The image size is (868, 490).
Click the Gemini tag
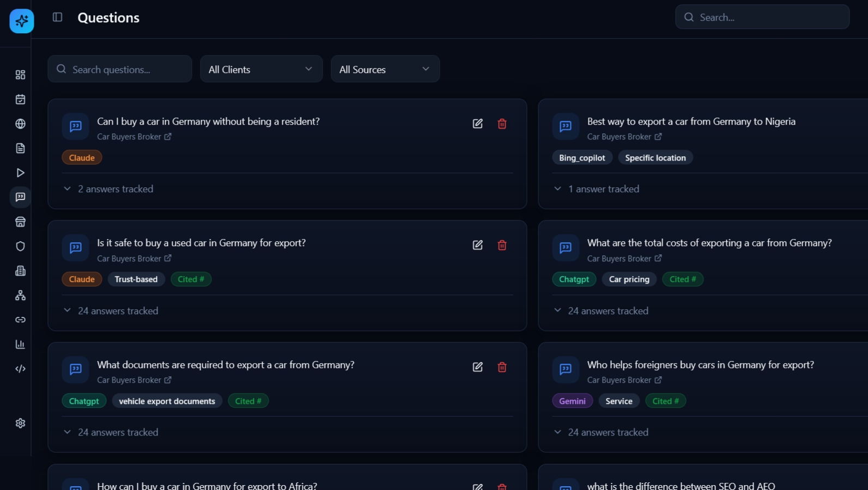573,401
